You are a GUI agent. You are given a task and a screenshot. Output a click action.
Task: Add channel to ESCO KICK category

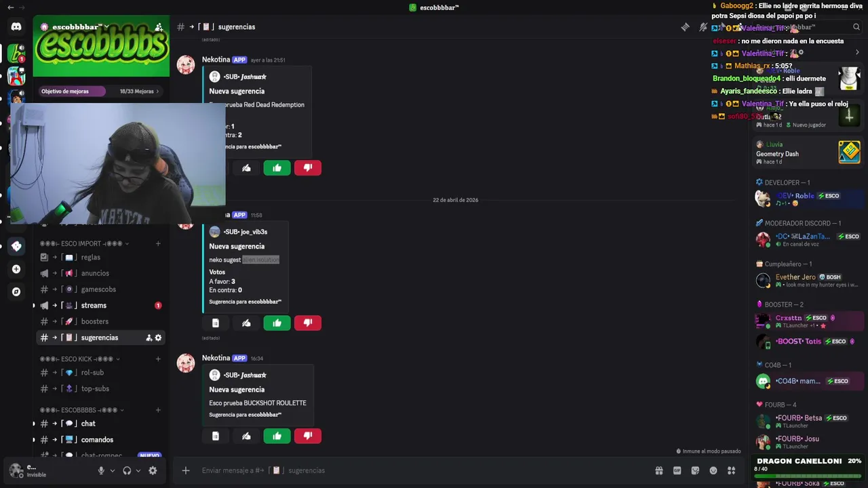[158, 359]
